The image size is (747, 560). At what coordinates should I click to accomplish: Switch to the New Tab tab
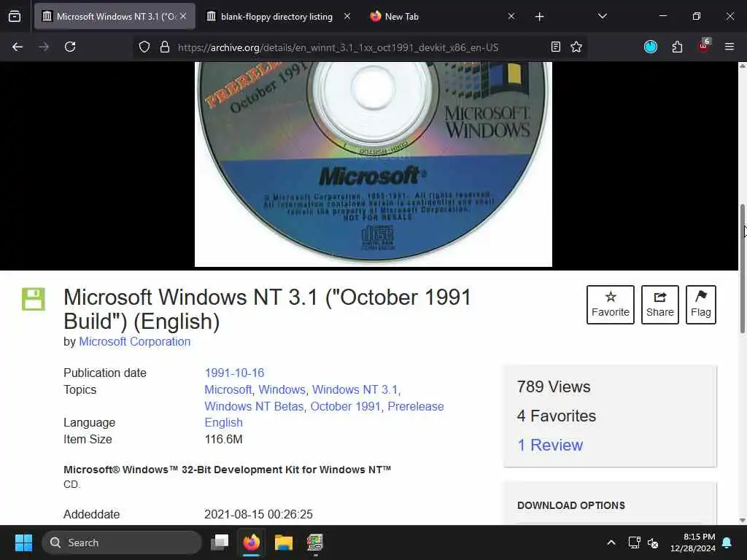pyautogui.click(x=441, y=17)
